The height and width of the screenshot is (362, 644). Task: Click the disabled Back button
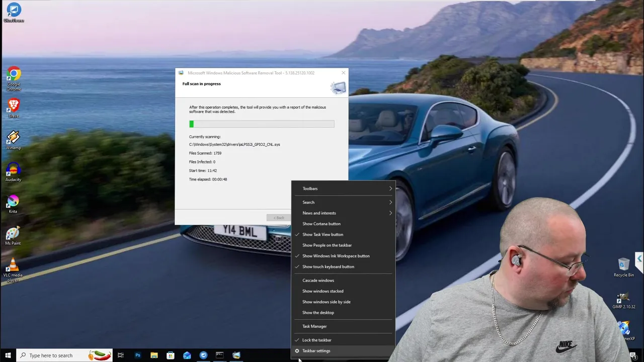coord(279,218)
